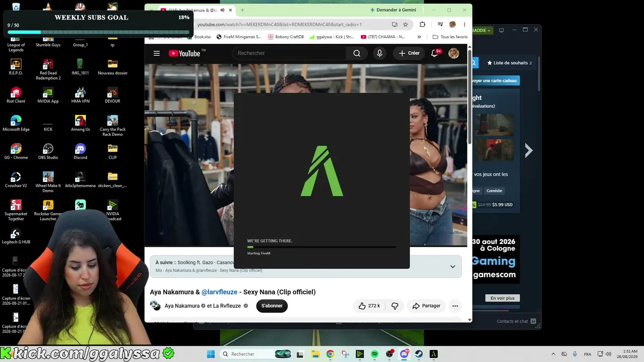Open Spotify from the taskbar
This screenshot has width=644, height=362.
pyautogui.click(x=375, y=354)
